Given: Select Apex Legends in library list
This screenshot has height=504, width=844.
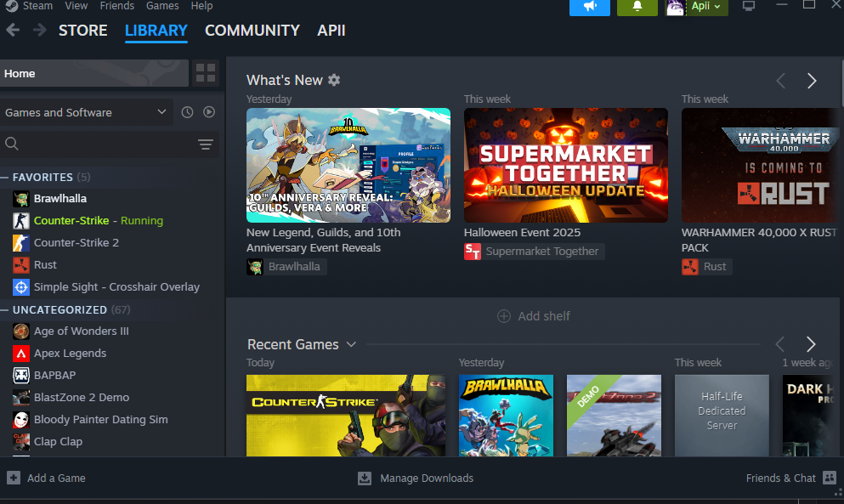Looking at the screenshot, I should [x=70, y=353].
